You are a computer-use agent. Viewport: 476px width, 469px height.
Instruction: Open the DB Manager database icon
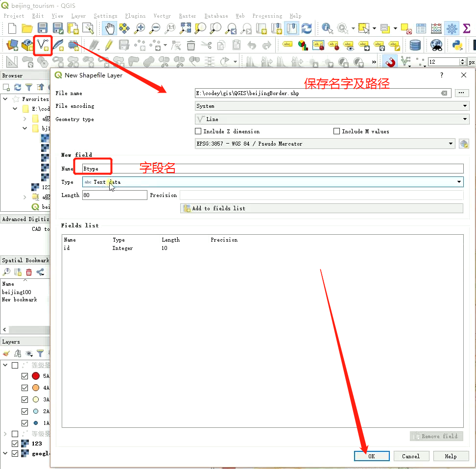[415, 45]
